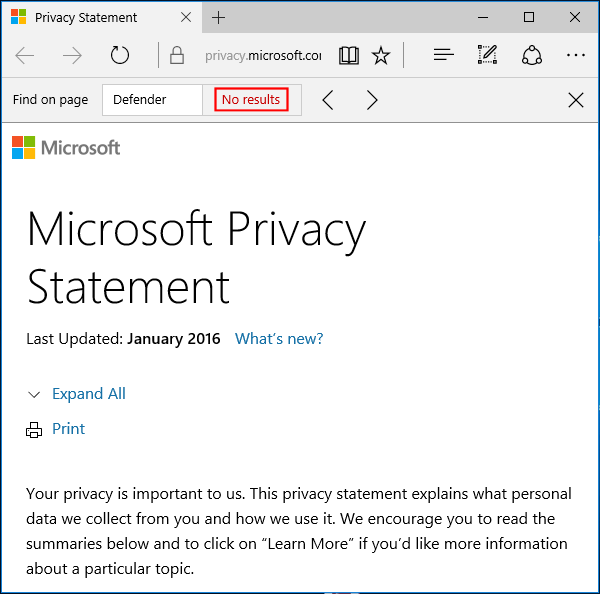Viewport: 600px width, 594px height.
Task: Open a new tab with the plus button
Action: [219, 18]
